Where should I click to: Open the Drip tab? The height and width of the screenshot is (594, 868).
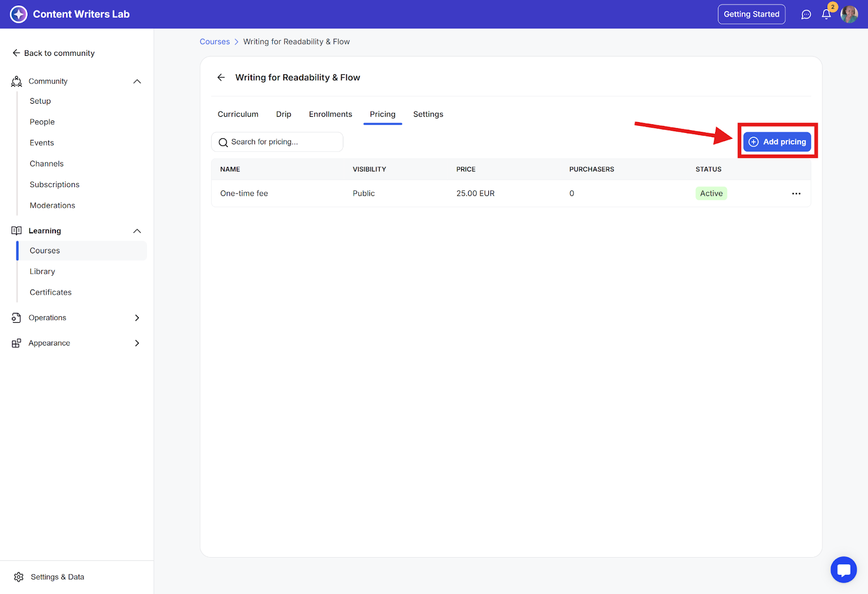coord(283,114)
